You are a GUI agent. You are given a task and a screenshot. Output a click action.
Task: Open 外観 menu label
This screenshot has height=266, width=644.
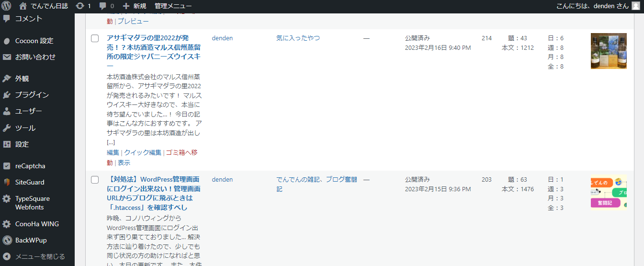[22, 79]
